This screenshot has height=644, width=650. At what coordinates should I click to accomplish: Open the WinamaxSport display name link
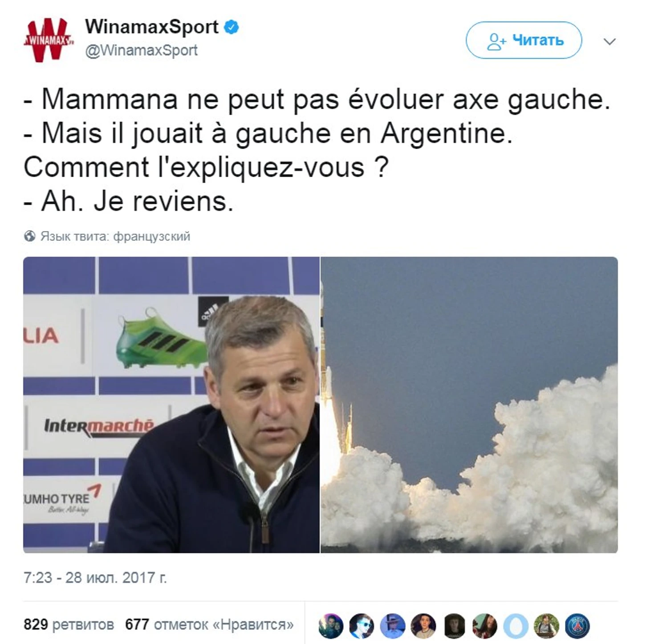pyautogui.click(x=152, y=27)
